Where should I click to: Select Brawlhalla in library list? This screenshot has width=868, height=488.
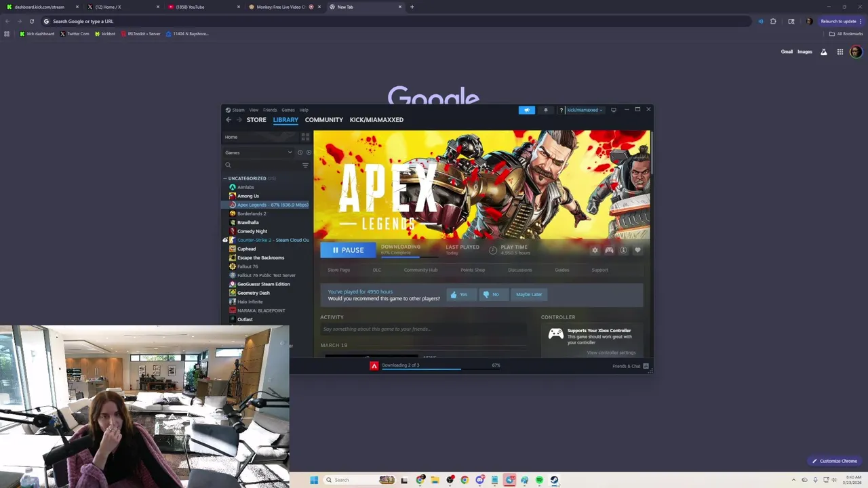coord(248,222)
